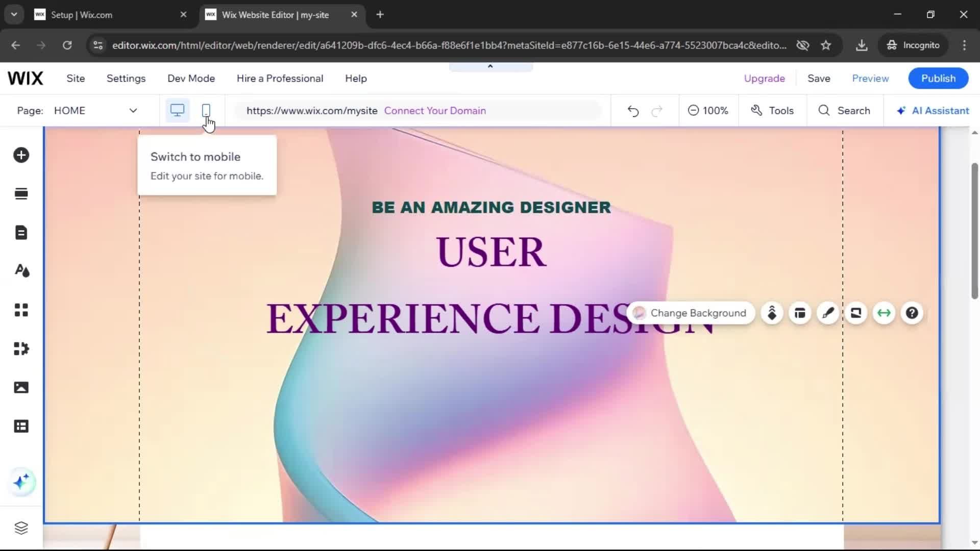Open the Site menu
Image resolution: width=980 pixels, height=551 pixels.
point(76,79)
